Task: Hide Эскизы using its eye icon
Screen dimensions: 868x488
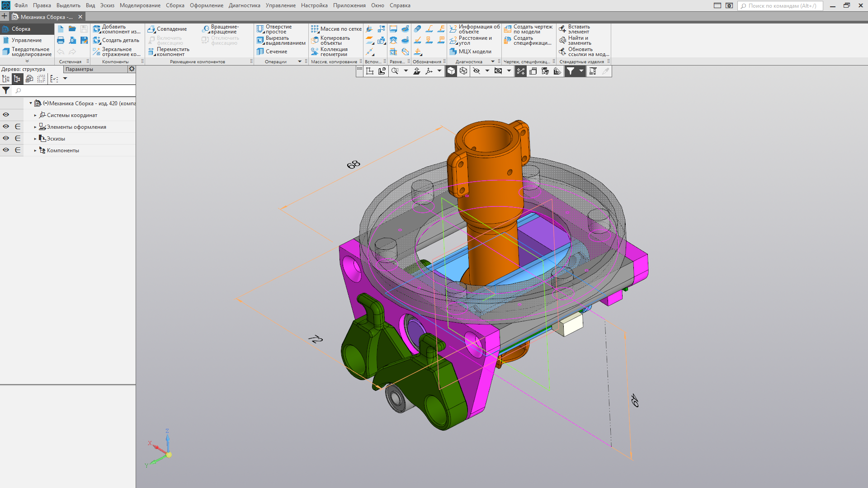Action: [6, 138]
